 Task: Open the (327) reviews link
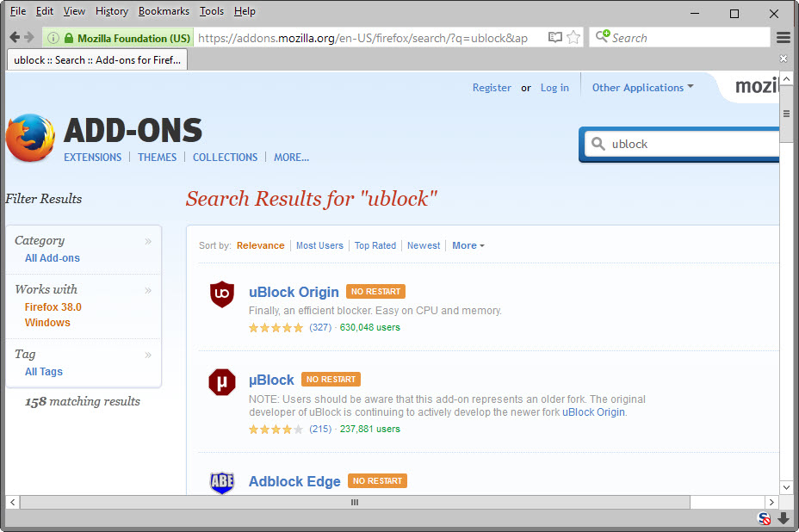point(320,327)
